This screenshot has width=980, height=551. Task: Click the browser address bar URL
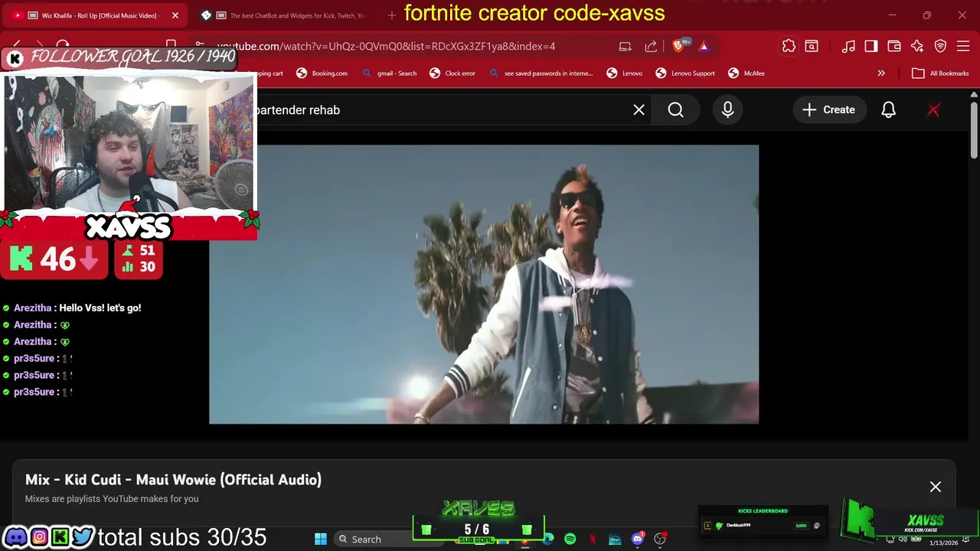386,47
